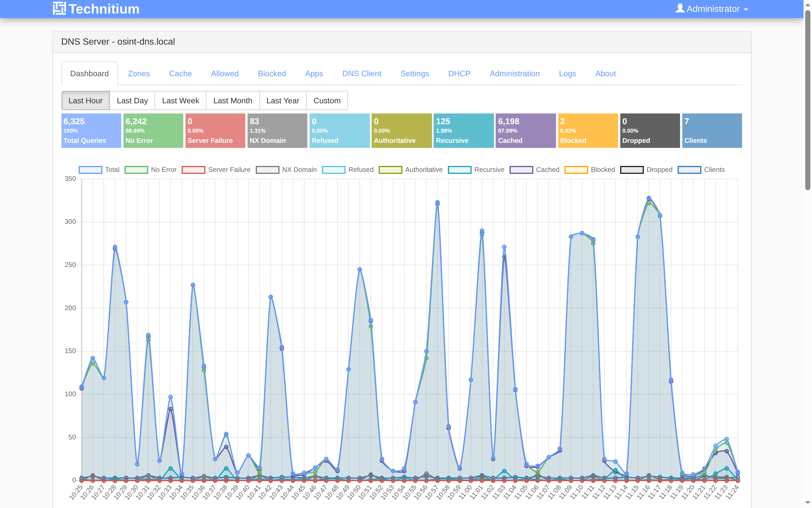Click the Refused stats tile
The image size is (812, 508).
point(339,131)
